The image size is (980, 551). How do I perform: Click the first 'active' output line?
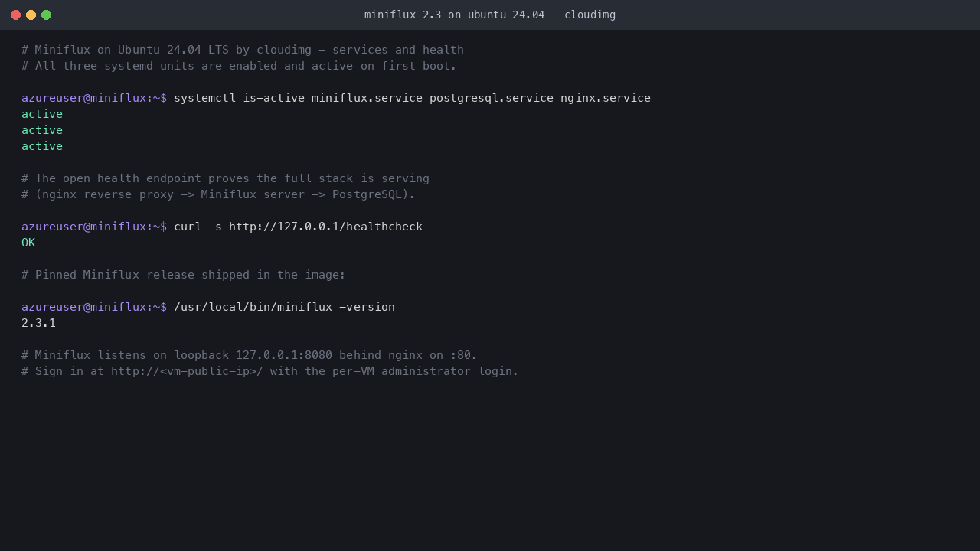point(42,114)
